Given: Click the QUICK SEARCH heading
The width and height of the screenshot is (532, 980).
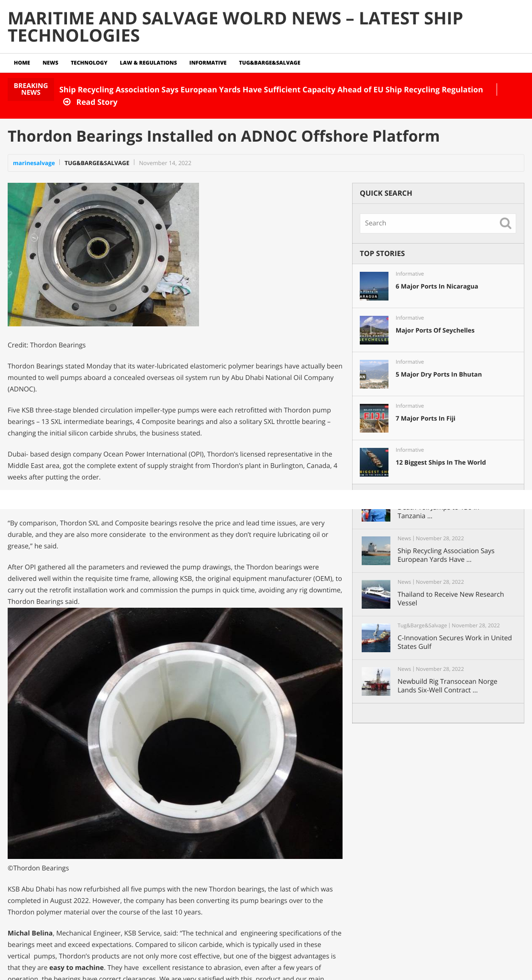Looking at the screenshot, I should 386,193.
